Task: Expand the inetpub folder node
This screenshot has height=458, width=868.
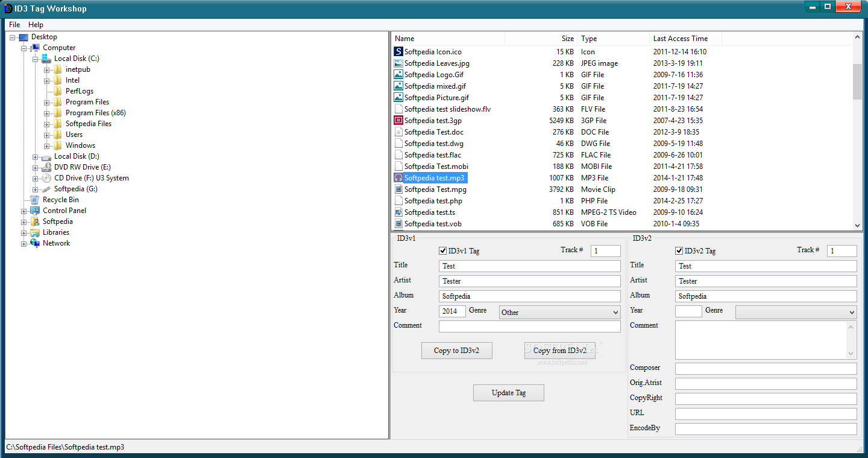Action: pos(47,70)
